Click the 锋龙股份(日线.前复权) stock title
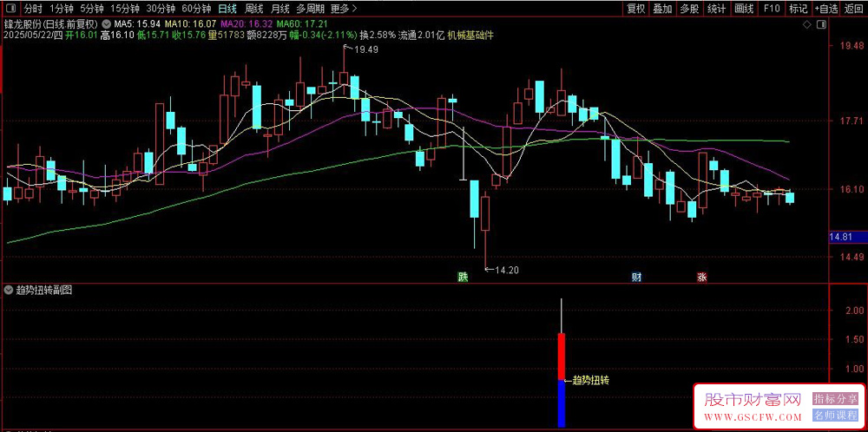This screenshot has width=868, height=432. coord(51,25)
